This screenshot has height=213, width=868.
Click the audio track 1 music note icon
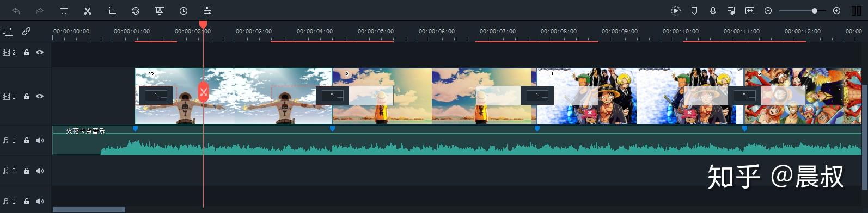[x=6, y=141]
